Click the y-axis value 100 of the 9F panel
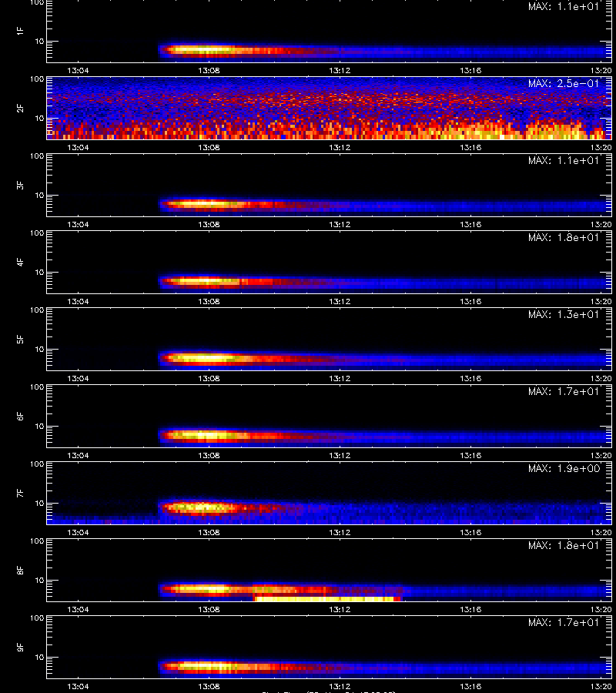The width and height of the screenshot is (616, 693). [37, 618]
